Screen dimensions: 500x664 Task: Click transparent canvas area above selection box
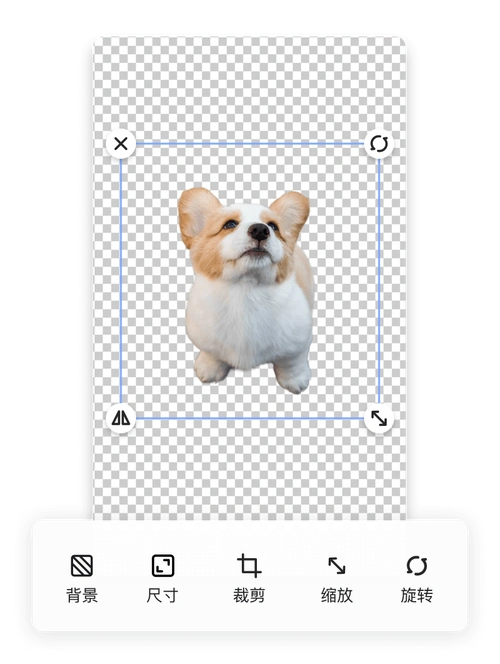point(249,85)
